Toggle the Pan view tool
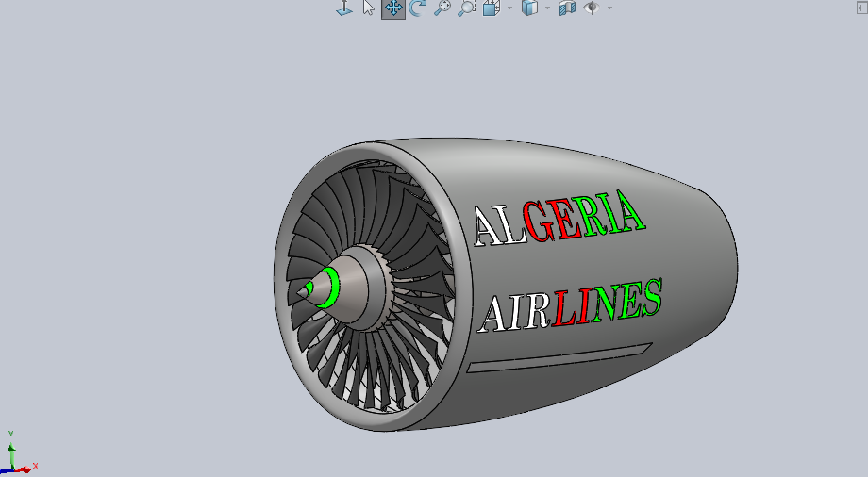Screen dimensions: 868x477 [x=393, y=8]
